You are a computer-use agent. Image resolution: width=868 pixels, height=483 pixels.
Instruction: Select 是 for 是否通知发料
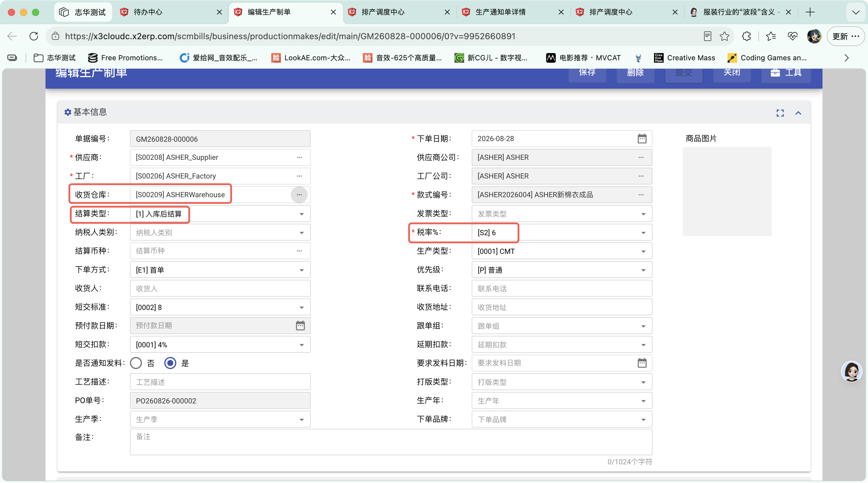point(170,363)
